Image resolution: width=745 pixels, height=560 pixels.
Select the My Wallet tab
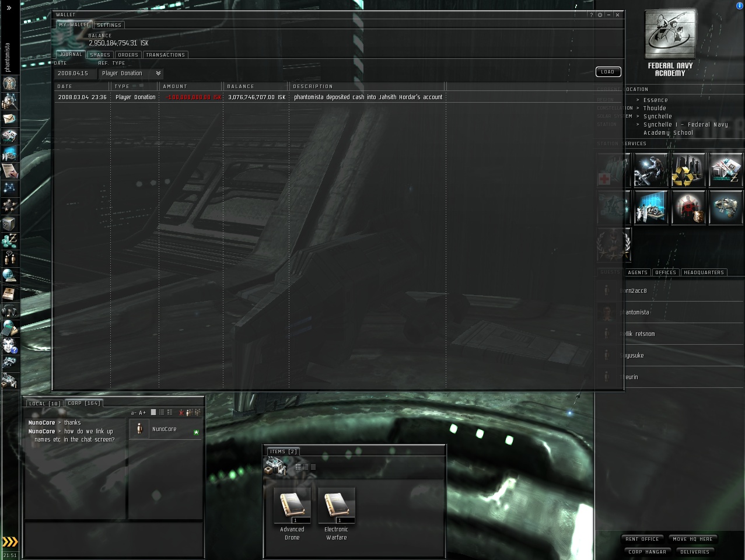[x=74, y=24]
